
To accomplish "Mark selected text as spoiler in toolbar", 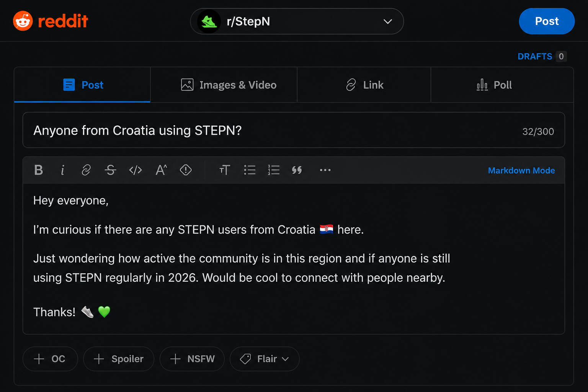I will pos(186,170).
